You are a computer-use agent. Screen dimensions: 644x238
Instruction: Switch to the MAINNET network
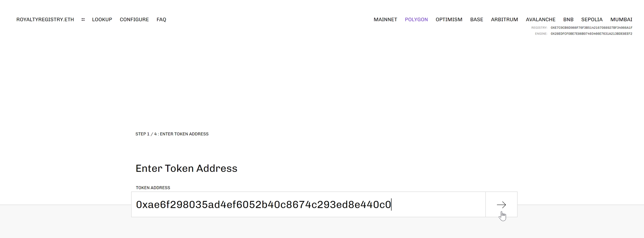[385, 19]
